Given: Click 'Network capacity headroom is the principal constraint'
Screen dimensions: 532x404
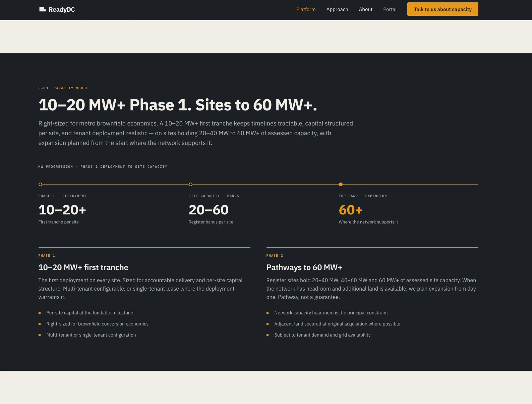Looking at the screenshot, I should point(331,313).
